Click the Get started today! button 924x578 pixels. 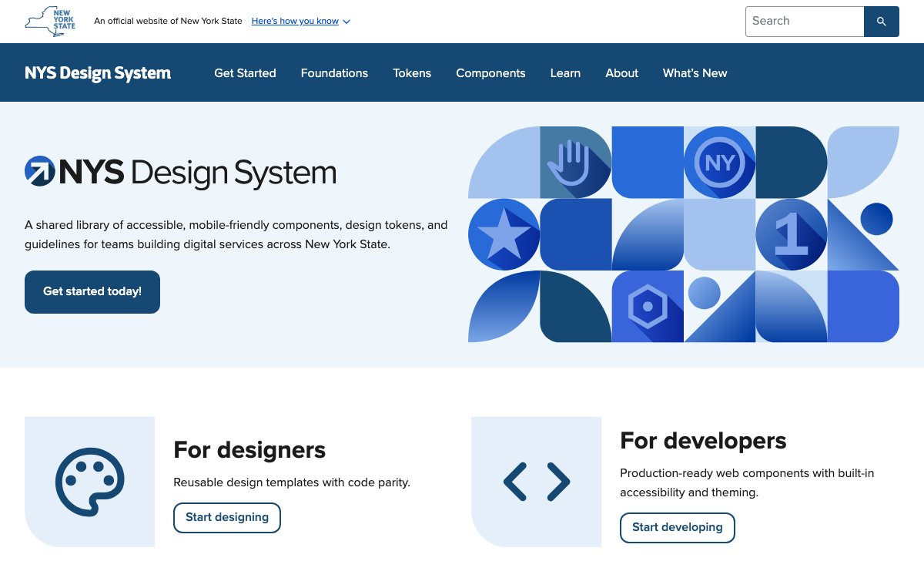click(x=92, y=292)
